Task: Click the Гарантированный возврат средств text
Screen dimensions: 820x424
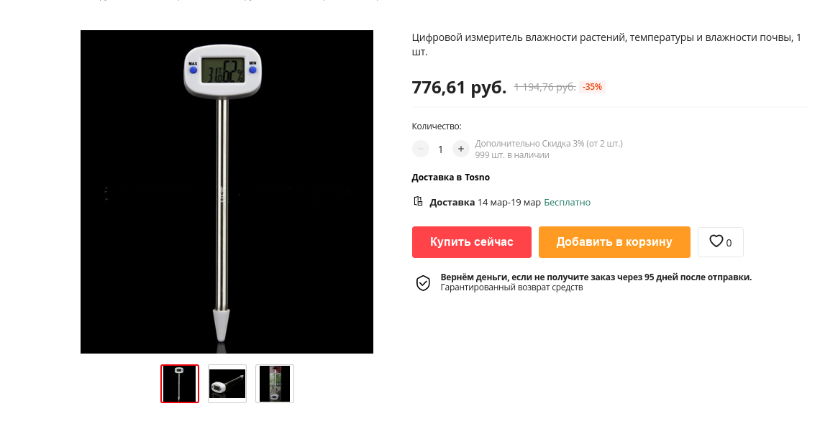Action: click(511, 288)
